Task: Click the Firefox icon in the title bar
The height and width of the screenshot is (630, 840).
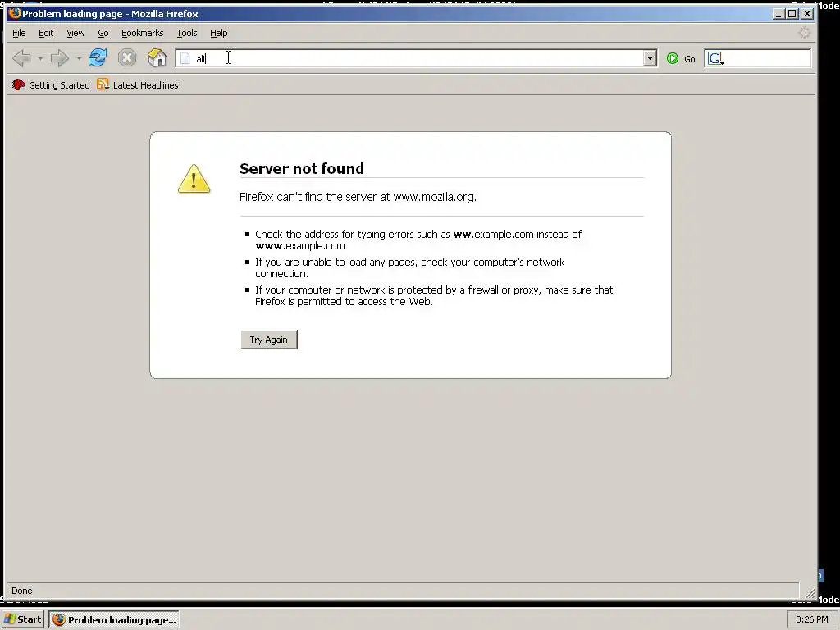Action: coord(15,13)
